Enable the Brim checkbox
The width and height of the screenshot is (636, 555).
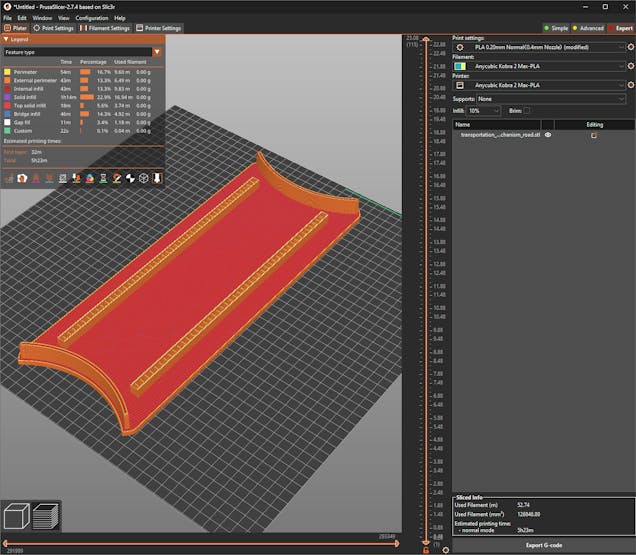(527, 111)
